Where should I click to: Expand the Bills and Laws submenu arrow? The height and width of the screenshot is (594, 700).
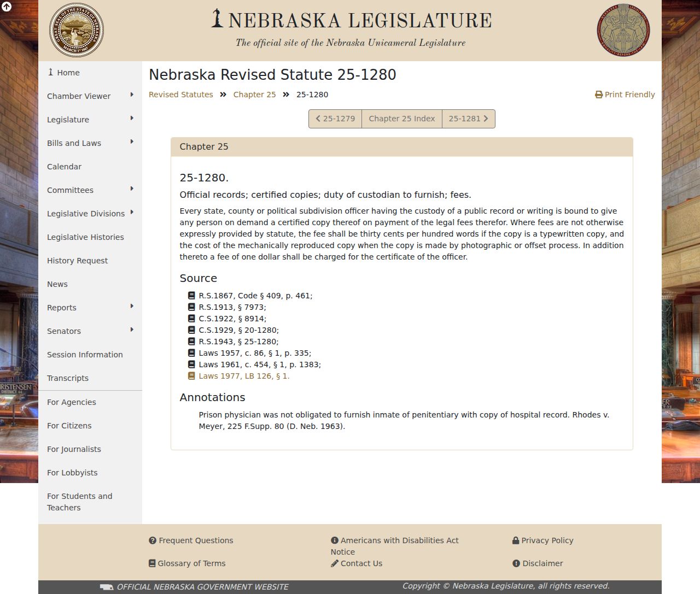pyautogui.click(x=132, y=142)
